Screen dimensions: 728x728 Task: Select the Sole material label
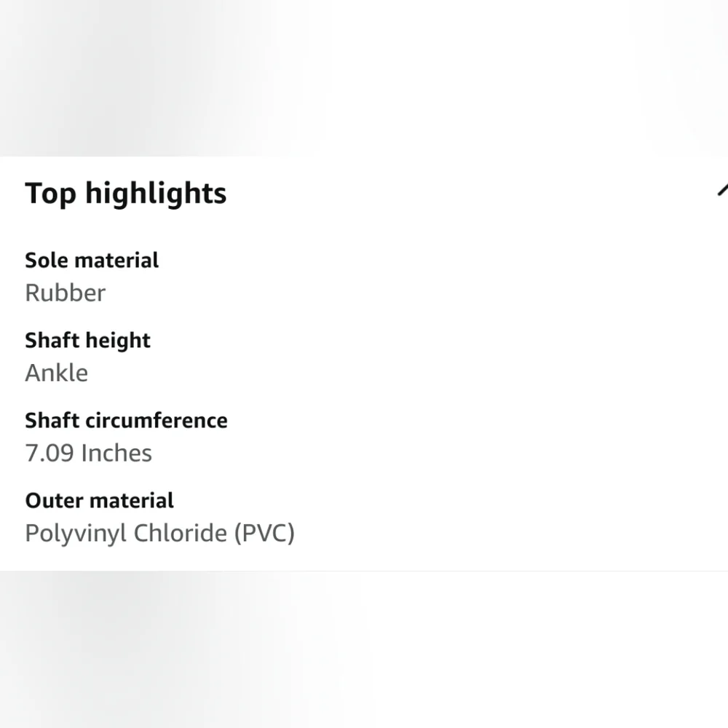pyautogui.click(x=92, y=260)
